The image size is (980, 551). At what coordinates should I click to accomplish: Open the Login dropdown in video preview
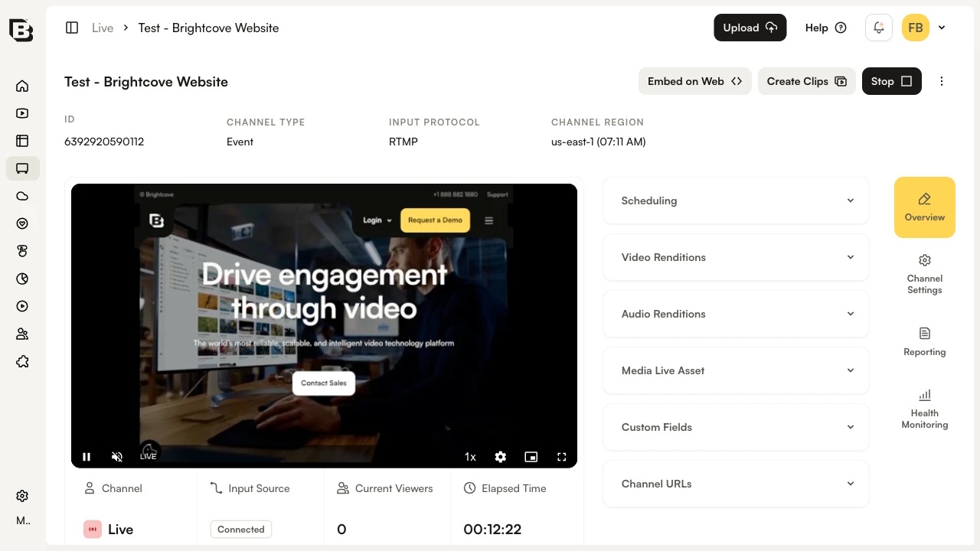[377, 220]
